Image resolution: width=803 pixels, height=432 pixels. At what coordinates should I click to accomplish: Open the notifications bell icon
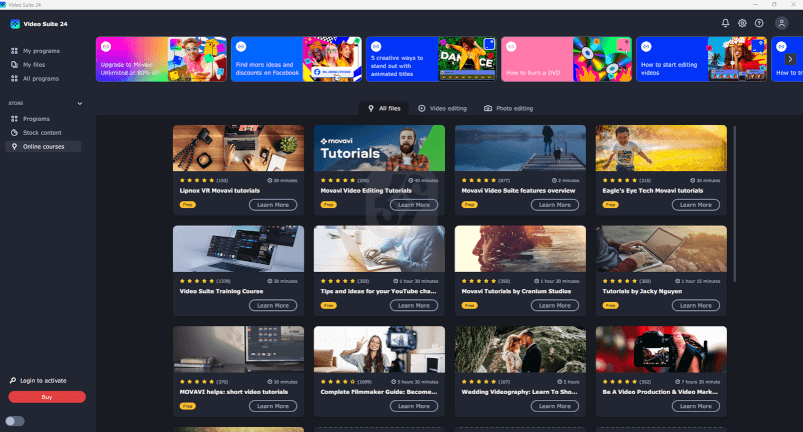click(725, 23)
